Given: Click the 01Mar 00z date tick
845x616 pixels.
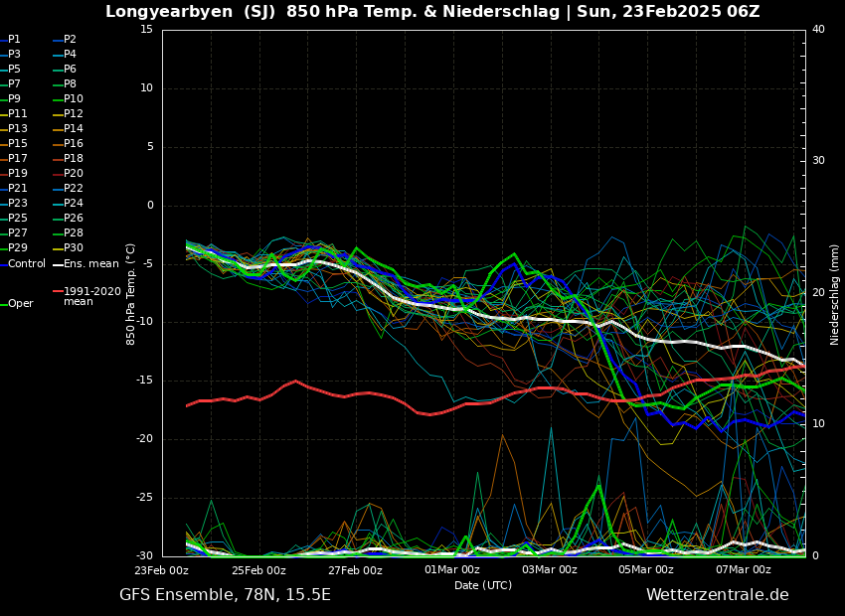Looking at the screenshot, I should point(452,570).
